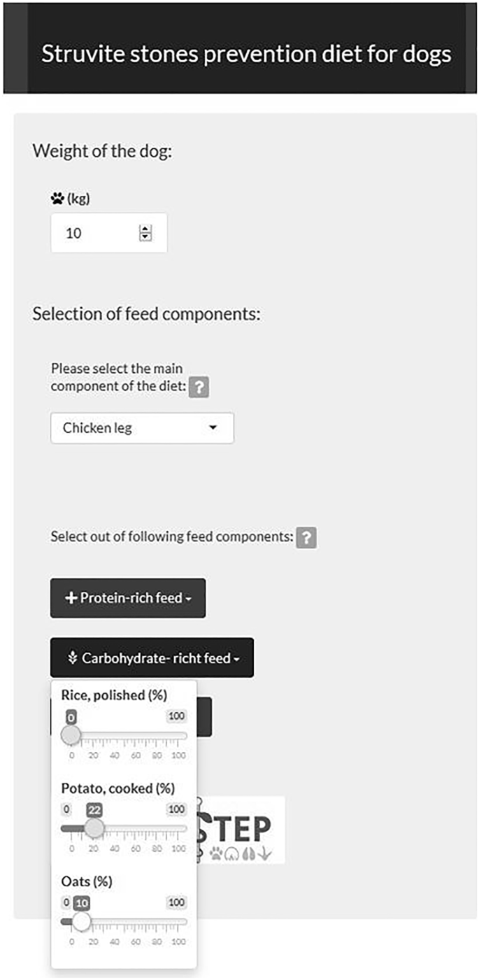Decrease dog weight with the down arrow
The width and height of the screenshot is (479, 980).
coord(145,237)
